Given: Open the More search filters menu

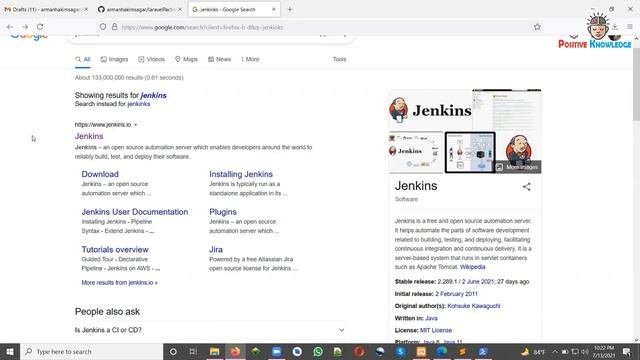Looking at the screenshot, I should point(250,59).
